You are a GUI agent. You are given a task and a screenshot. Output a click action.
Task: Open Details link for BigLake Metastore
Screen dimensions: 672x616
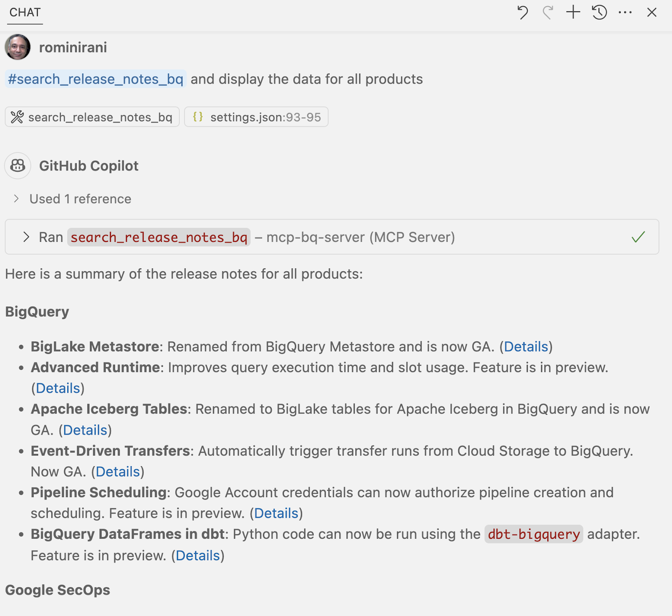(526, 347)
